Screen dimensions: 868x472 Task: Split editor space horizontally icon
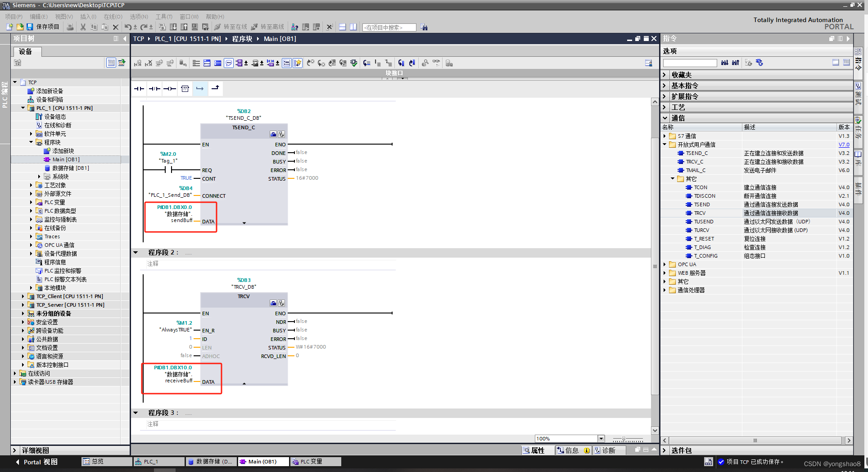point(343,27)
